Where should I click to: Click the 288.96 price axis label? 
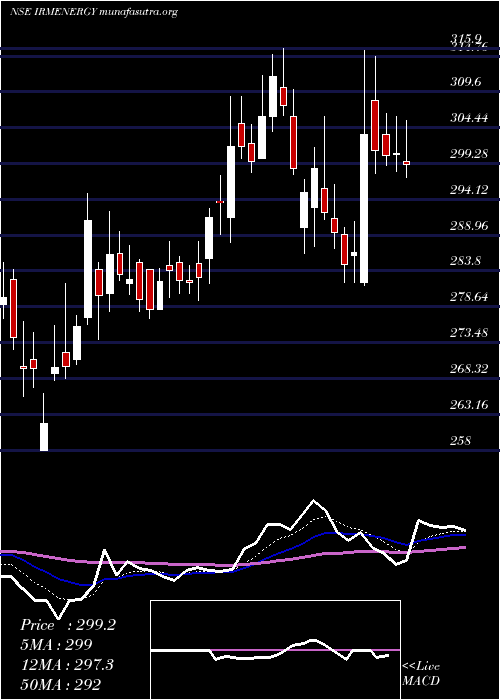(469, 226)
